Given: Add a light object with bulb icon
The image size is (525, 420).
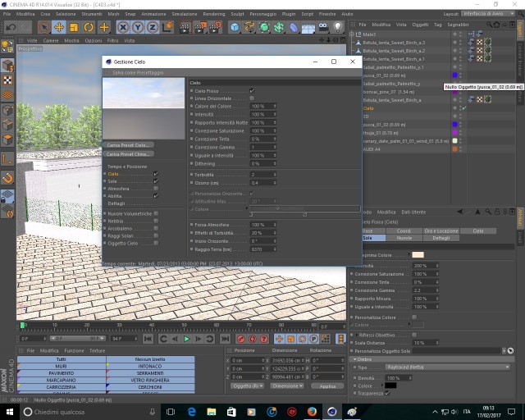Looking at the screenshot, I should pyautogui.click(x=338, y=27).
